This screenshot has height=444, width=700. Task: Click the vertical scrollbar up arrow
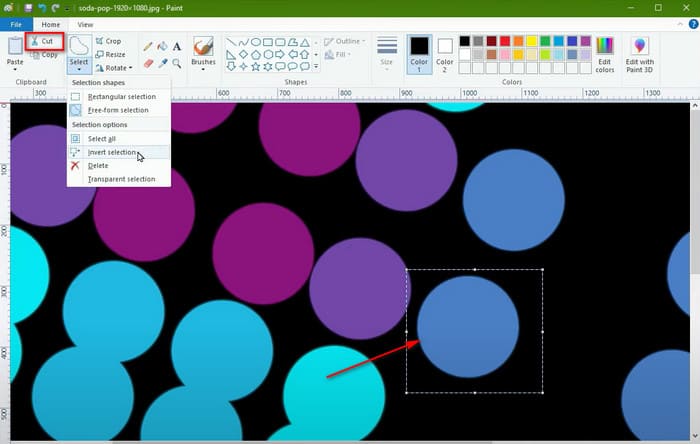(x=695, y=106)
